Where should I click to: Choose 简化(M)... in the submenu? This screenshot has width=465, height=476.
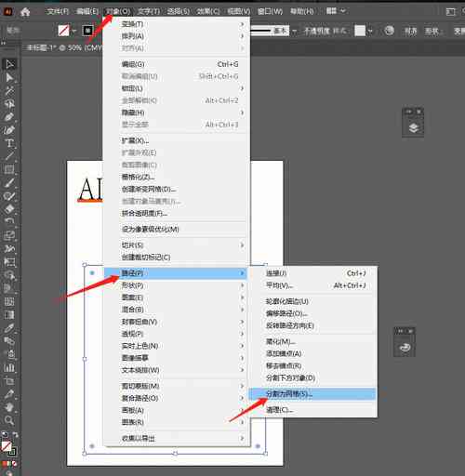[x=312, y=341]
